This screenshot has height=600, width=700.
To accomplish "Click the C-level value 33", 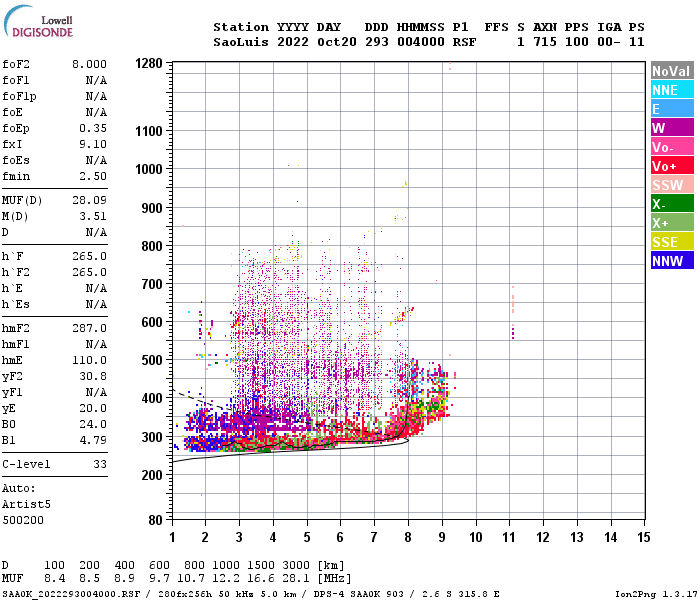I will 100,464.
